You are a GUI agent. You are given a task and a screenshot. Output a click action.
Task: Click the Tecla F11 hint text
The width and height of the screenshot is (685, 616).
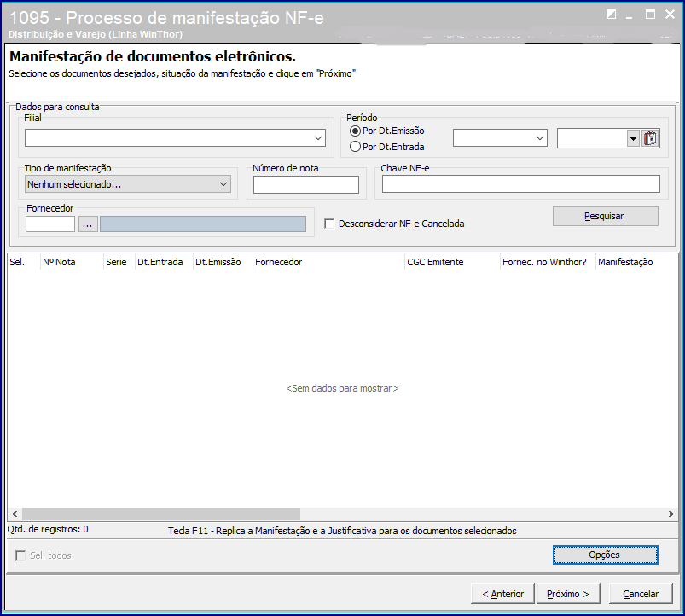(342, 531)
